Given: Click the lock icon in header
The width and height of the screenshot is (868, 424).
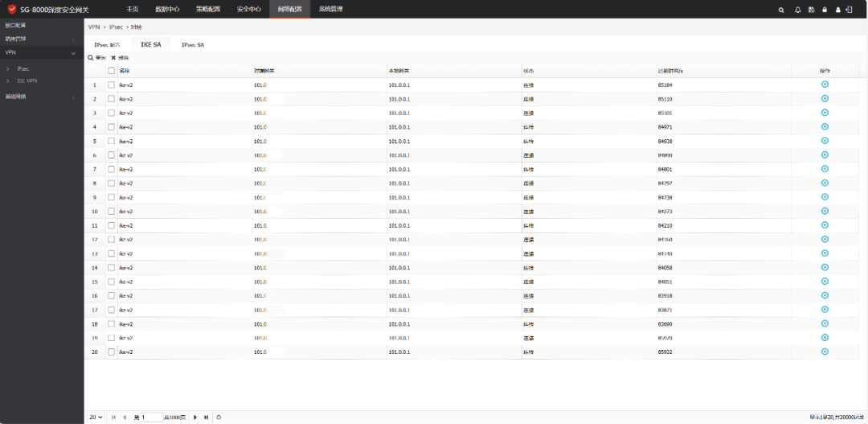Looking at the screenshot, I should 825,10.
